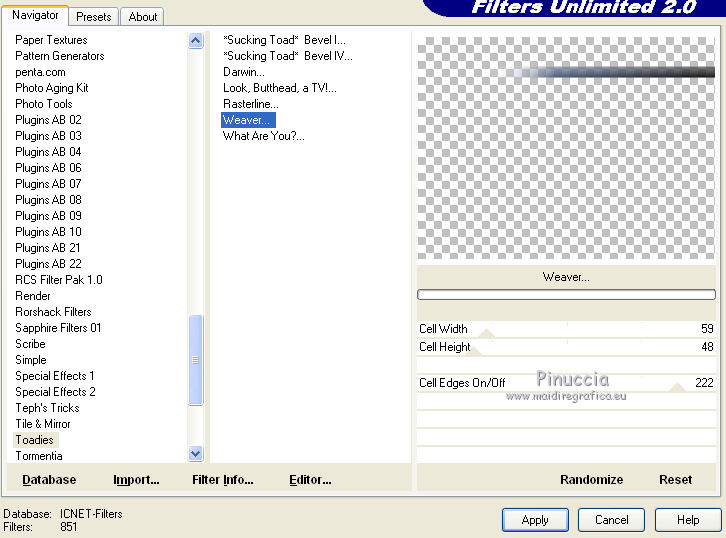Select Plugins AB 06 category
The width and height of the screenshot is (726, 538).
(48, 168)
